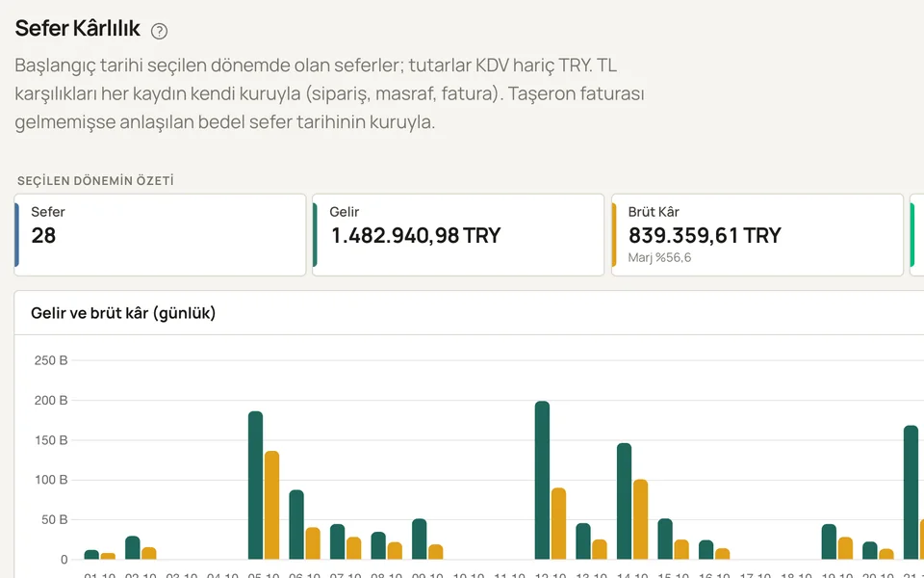This screenshot has width=924, height=578.
Task: Select the Sefer summary card showing 28
Action: [161, 235]
